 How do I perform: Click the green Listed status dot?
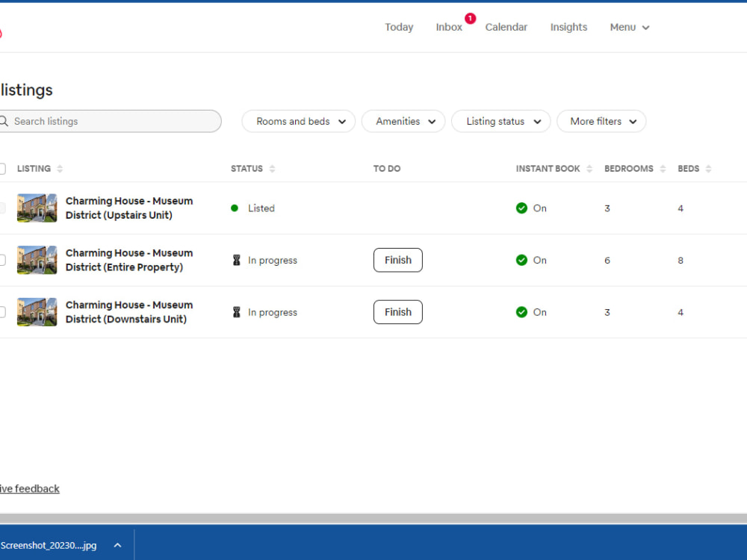[235, 208]
